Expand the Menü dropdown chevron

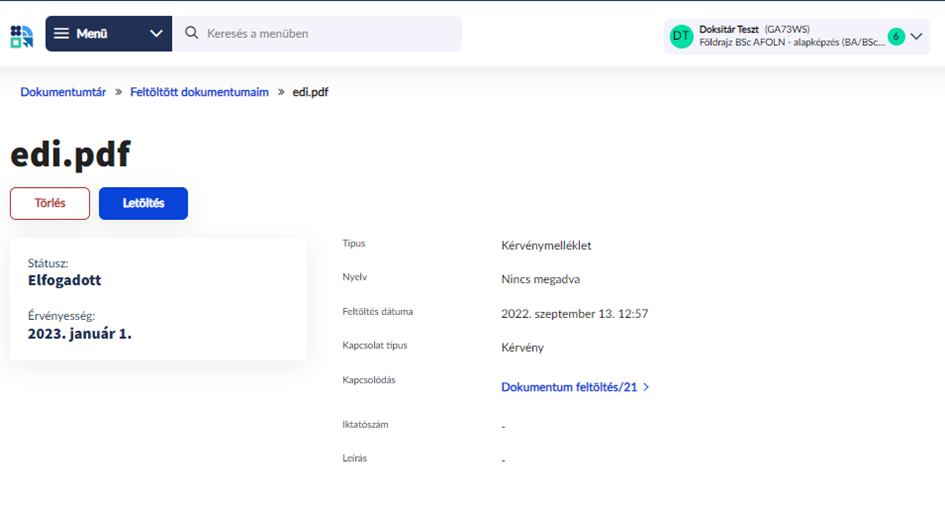click(156, 34)
